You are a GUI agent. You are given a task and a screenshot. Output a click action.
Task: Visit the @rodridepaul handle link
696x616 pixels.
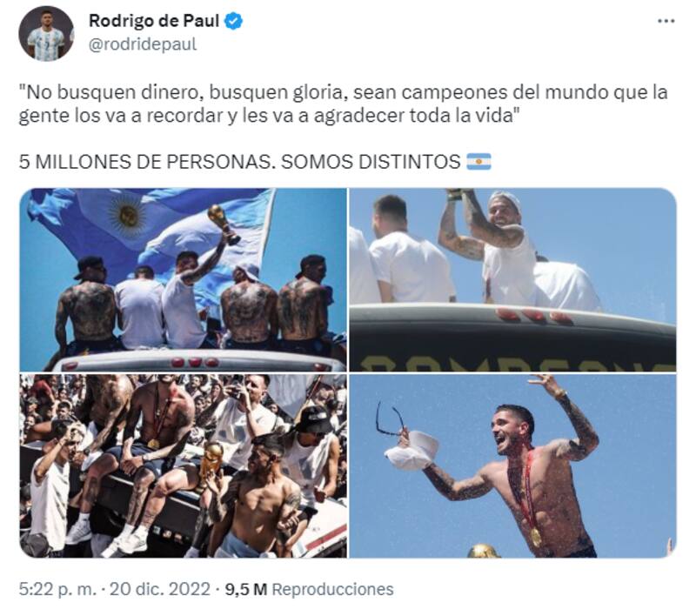click(x=143, y=44)
